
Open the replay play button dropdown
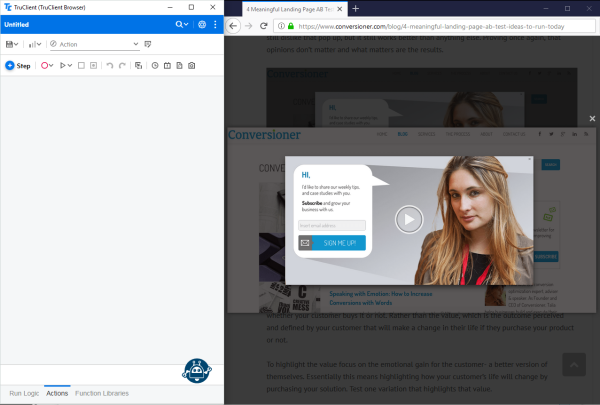click(x=66, y=66)
